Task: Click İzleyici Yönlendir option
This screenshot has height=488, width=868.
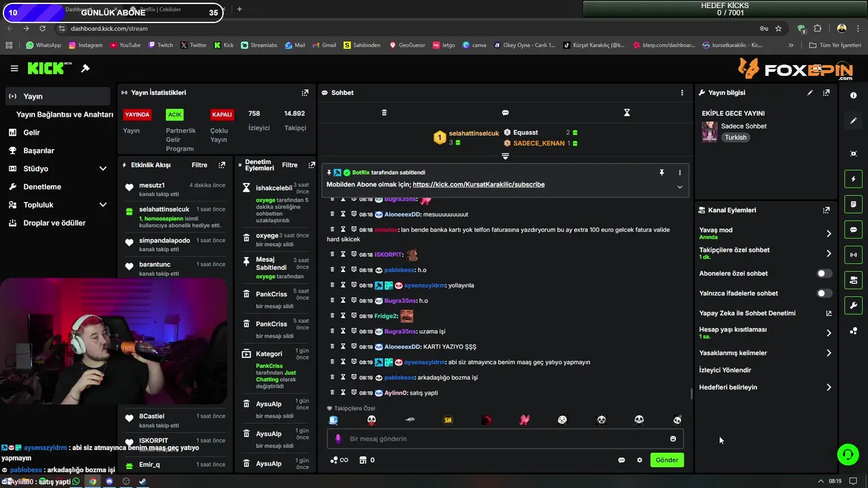Action: pos(725,370)
